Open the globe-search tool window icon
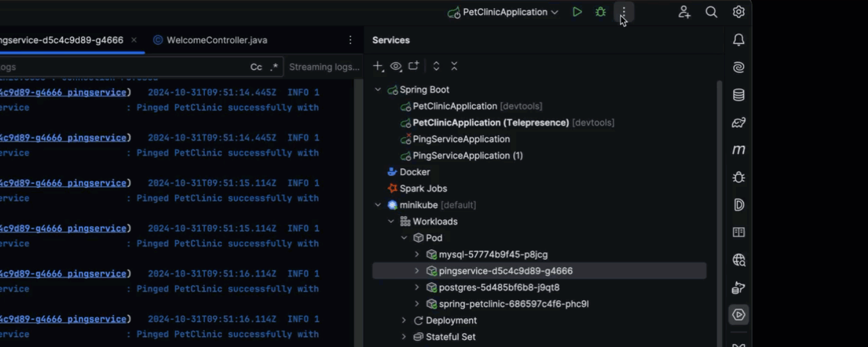 tap(739, 260)
